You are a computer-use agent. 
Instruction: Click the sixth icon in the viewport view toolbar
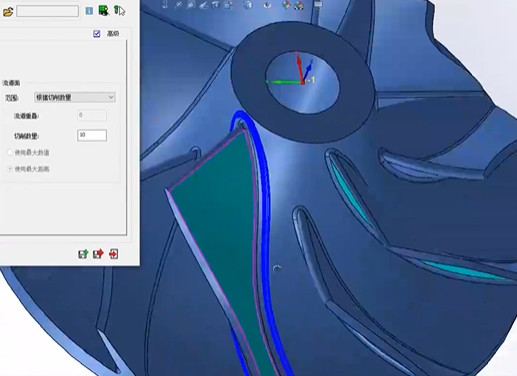[x=228, y=5]
